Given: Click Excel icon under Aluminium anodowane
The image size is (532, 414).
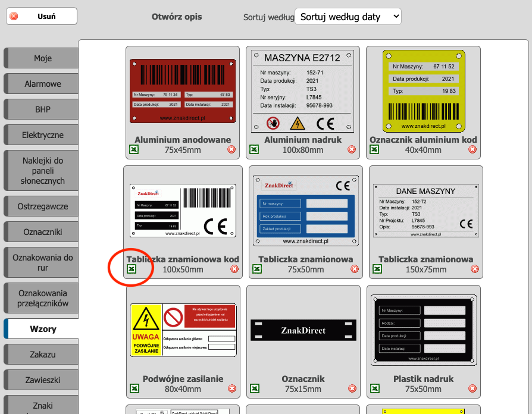Looking at the screenshot, I should pyautogui.click(x=134, y=149).
